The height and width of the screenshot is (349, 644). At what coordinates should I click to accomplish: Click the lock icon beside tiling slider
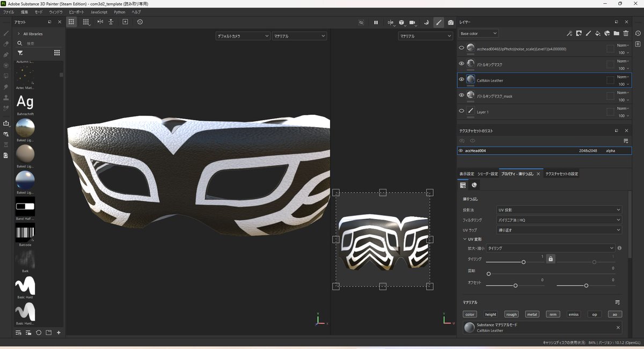[551, 259]
